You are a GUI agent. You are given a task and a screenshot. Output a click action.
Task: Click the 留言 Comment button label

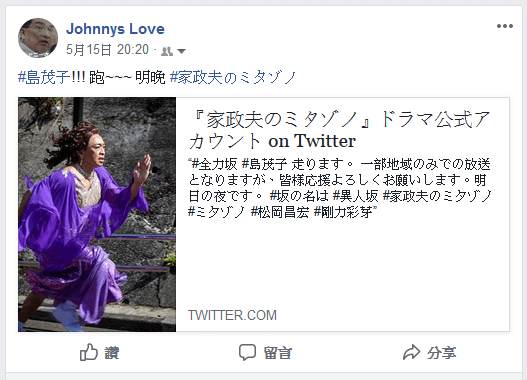pos(278,353)
